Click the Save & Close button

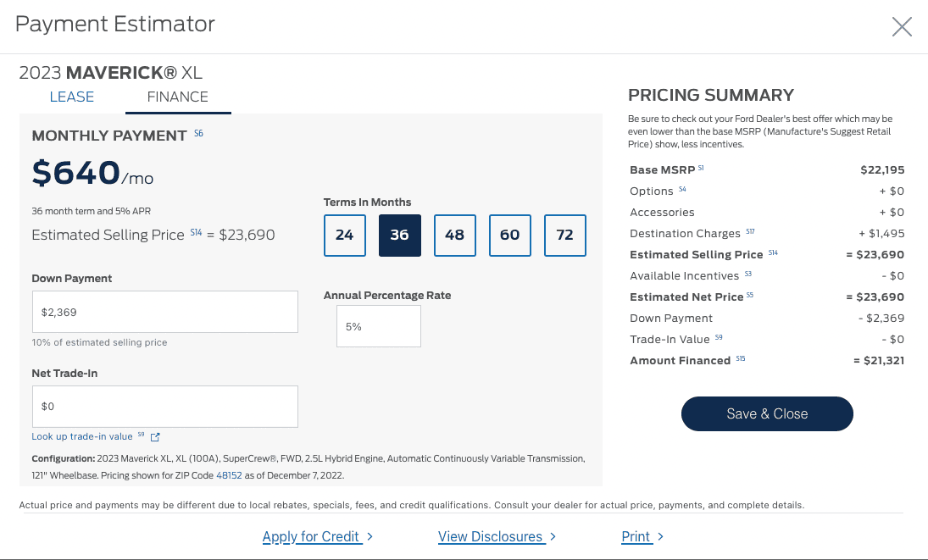(x=767, y=414)
